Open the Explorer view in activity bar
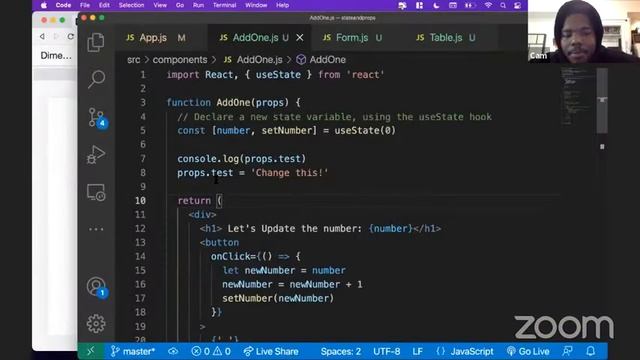The height and width of the screenshot is (360, 640). click(x=96, y=42)
